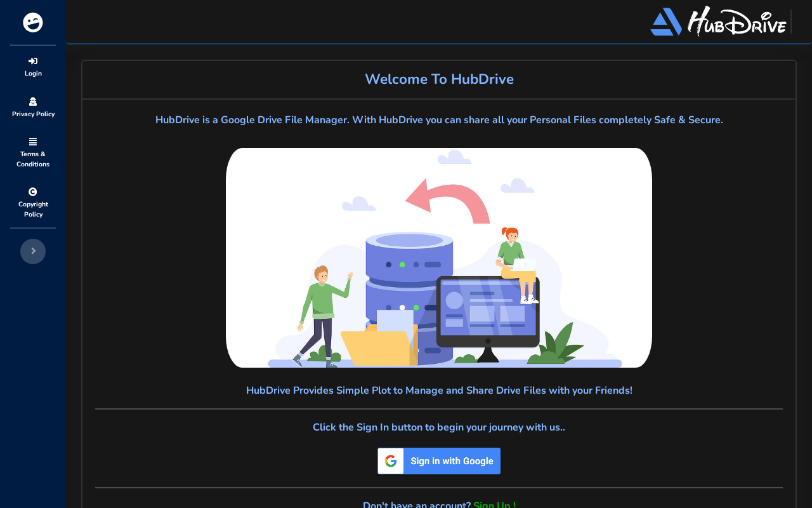The image size is (812, 508).
Task: Click the smiley face logo in sidebar
Action: pyautogui.click(x=33, y=23)
